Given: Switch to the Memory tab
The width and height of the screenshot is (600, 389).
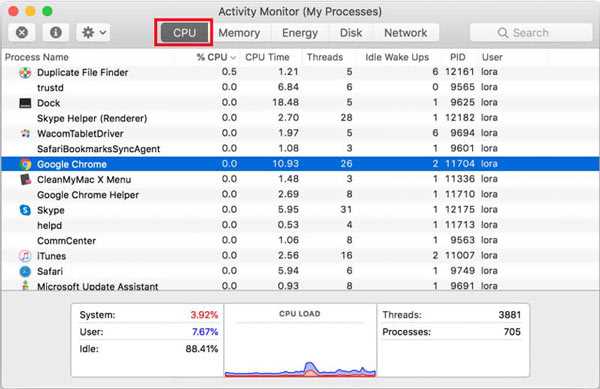Looking at the screenshot, I should click(x=239, y=33).
